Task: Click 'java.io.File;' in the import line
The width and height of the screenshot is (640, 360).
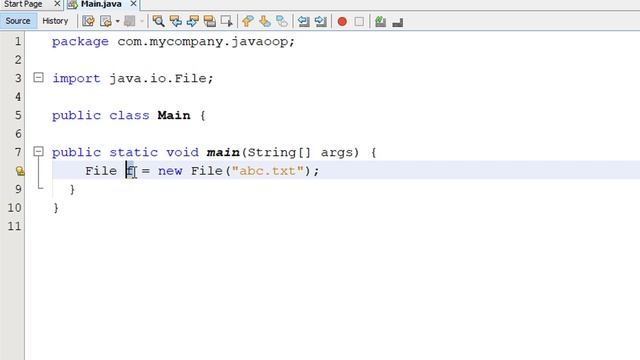Action: coord(162,78)
